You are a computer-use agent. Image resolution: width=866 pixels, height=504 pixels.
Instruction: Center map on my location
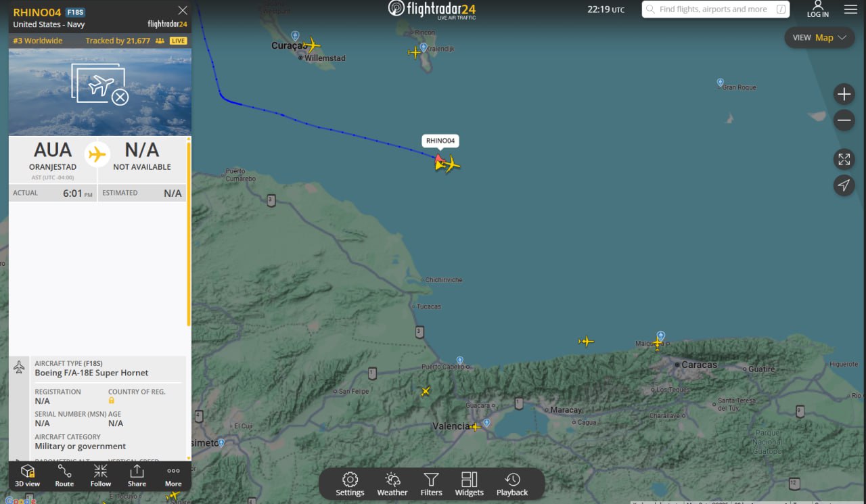tap(844, 185)
